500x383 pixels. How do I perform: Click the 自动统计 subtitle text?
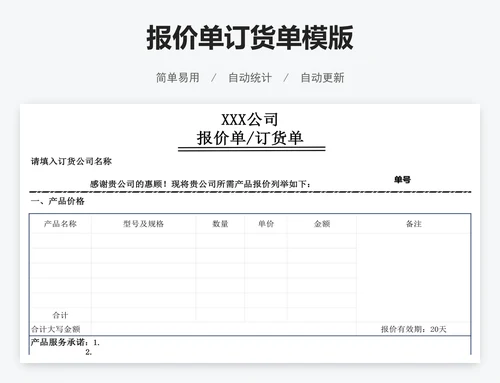[250, 78]
